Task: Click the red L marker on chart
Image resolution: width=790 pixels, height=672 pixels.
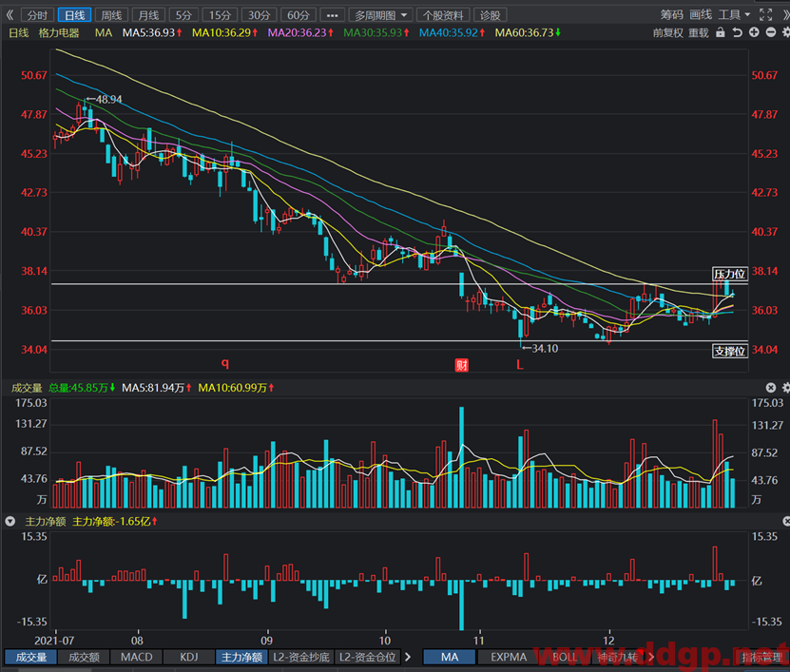Action: 519,364
